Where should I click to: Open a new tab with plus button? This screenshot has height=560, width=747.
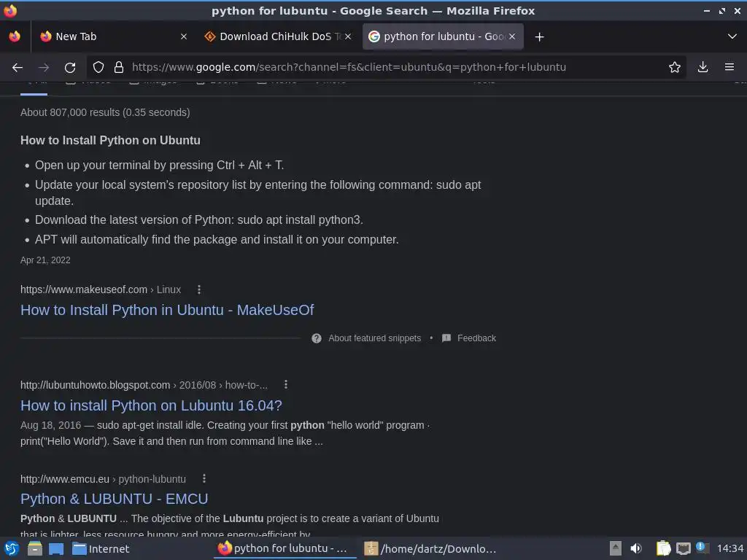(539, 36)
